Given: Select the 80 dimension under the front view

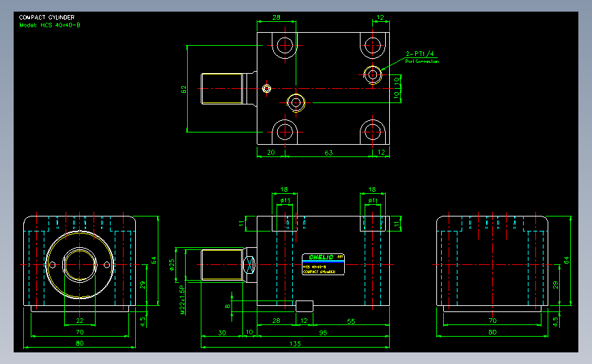Looking at the screenshot, I should (80, 344).
